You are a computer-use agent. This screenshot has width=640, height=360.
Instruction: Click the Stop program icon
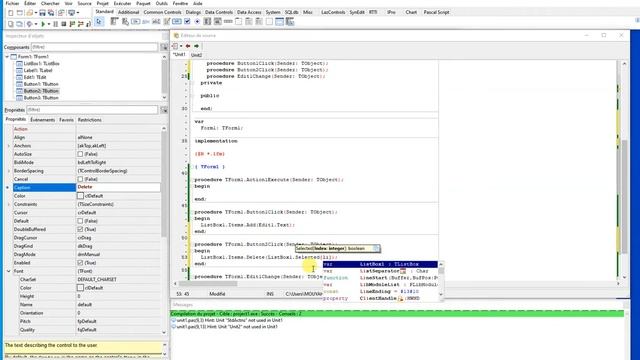click(x=64, y=24)
